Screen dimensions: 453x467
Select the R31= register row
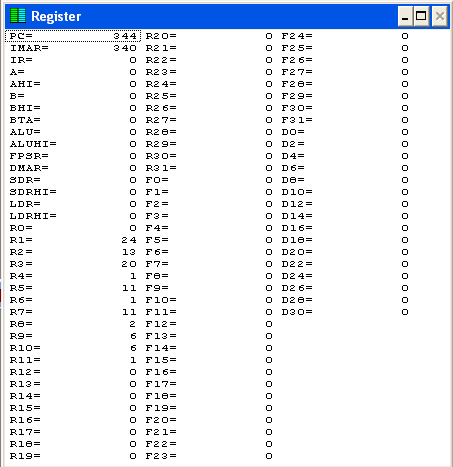(x=209, y=168)
